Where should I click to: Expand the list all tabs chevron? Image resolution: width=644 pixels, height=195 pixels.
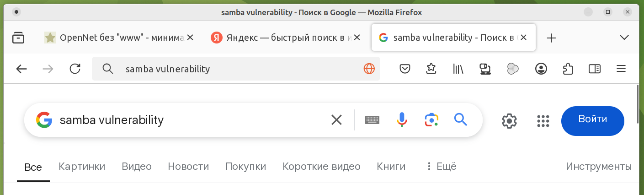point(624,38)
